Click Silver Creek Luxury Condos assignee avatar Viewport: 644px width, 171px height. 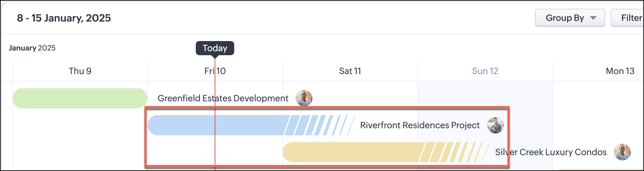[x=622, y=152]
